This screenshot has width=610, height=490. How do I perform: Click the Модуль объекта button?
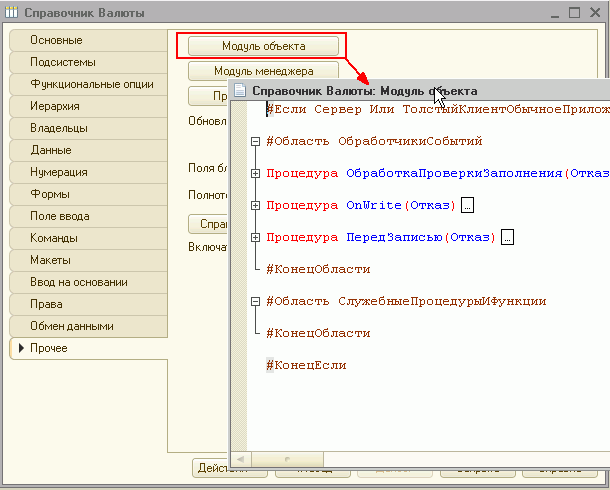click(x=263, y=46)
